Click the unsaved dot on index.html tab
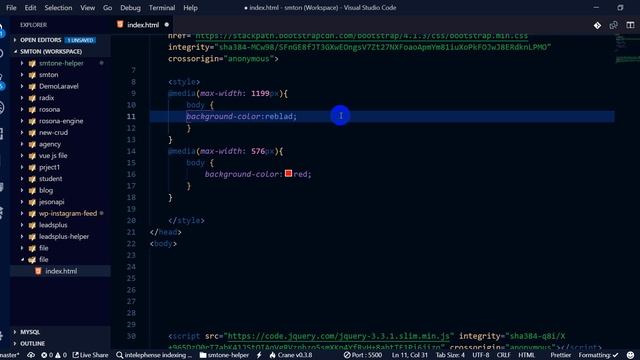The width and height of the screenshot is (640, 360). pyautogui.click(x=167, y=25)
